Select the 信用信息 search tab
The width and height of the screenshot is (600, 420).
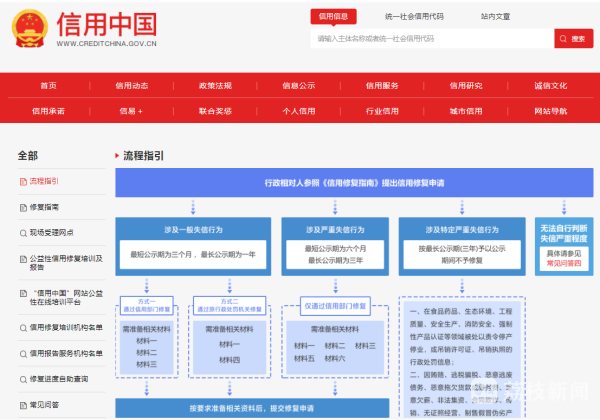(333, 16)
